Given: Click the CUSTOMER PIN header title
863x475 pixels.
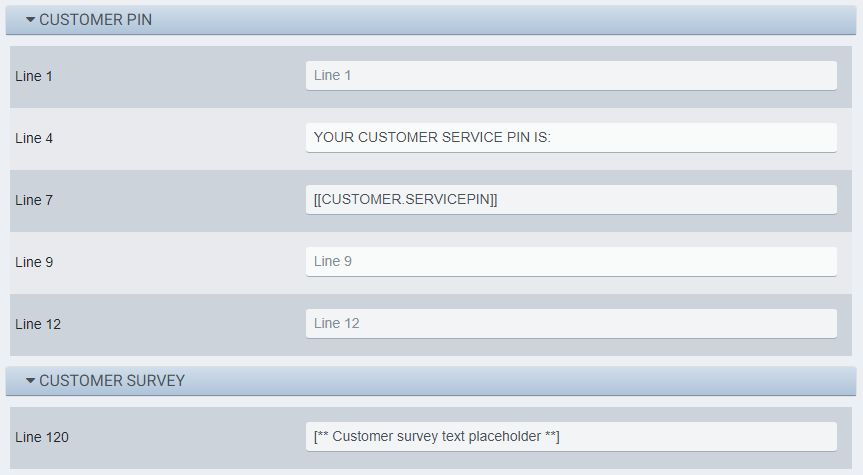Looking at the screenshot, I should pyautogui.click(x=95, y=20).
